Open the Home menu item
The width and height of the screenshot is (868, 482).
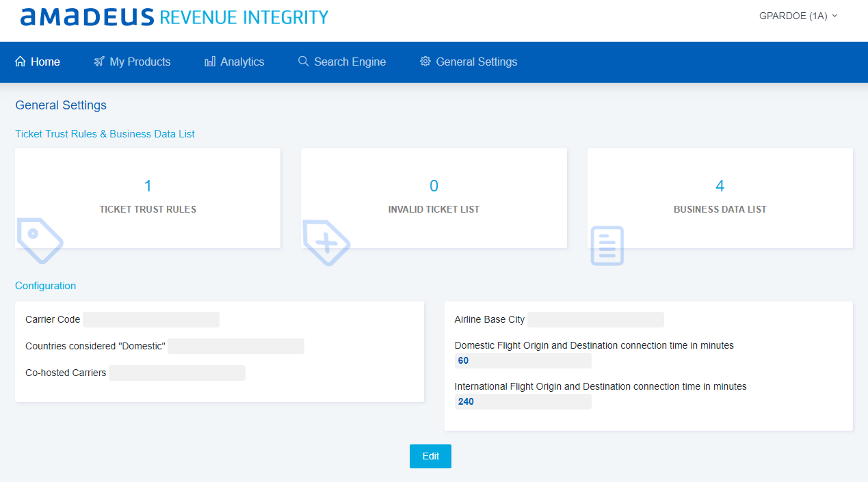point(38,62)
